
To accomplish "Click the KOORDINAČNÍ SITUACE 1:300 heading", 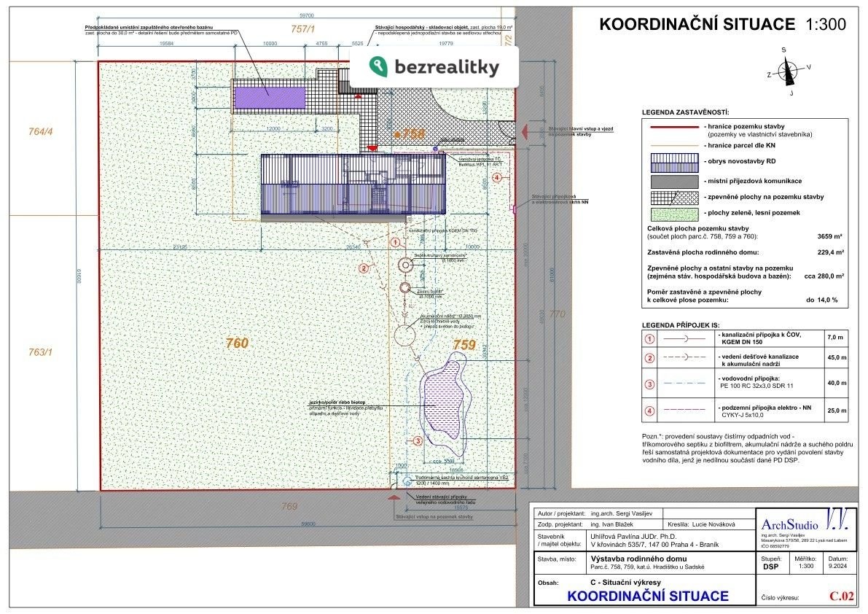I will coord(722,24).
